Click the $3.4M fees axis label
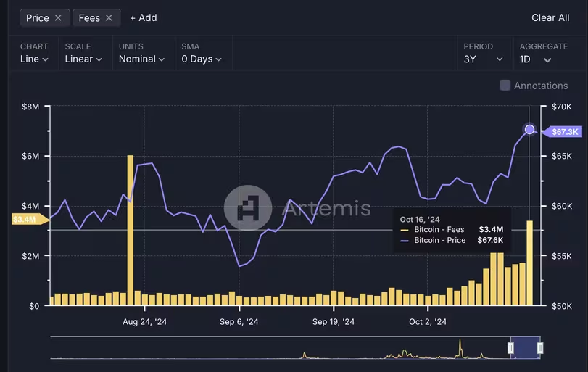The height and width of the screenshot is (372, 588). pyautogui.click(x=30, y=219)
